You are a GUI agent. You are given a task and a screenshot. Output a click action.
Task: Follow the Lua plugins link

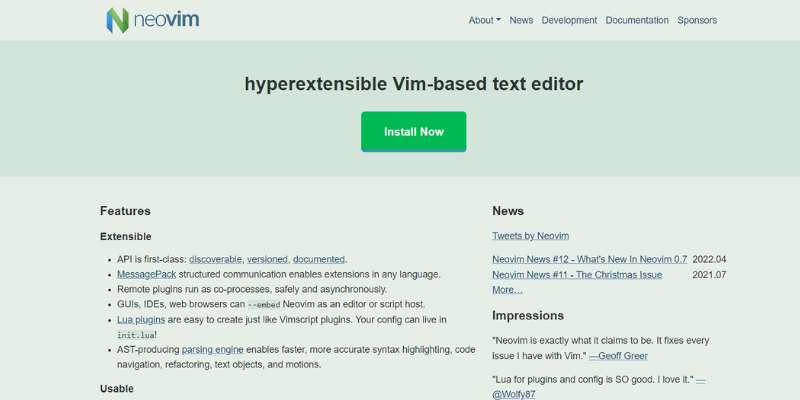tap(141, 320)
